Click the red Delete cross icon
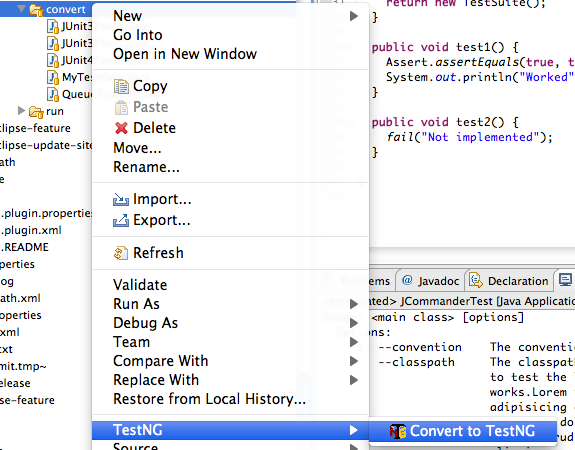Image resolution: width=575 pixels, height=450 pixels. click(121, 128)
